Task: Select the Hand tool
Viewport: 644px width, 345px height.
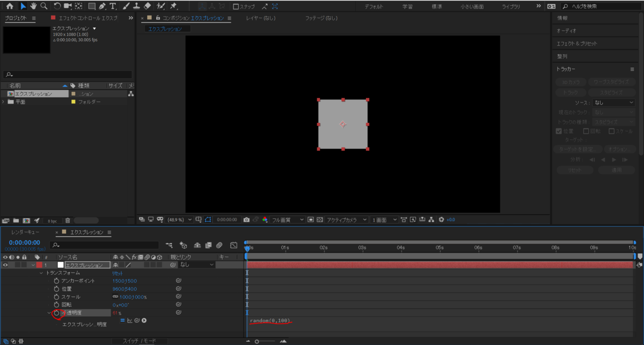Action: [33, 6]
